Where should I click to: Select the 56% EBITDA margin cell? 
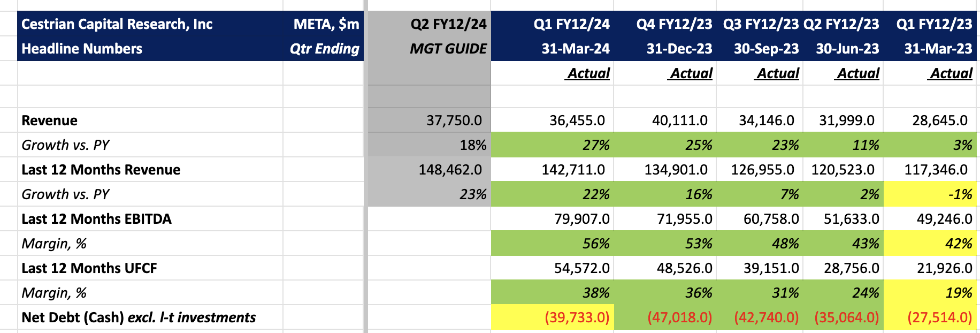[x=596, y=244]
